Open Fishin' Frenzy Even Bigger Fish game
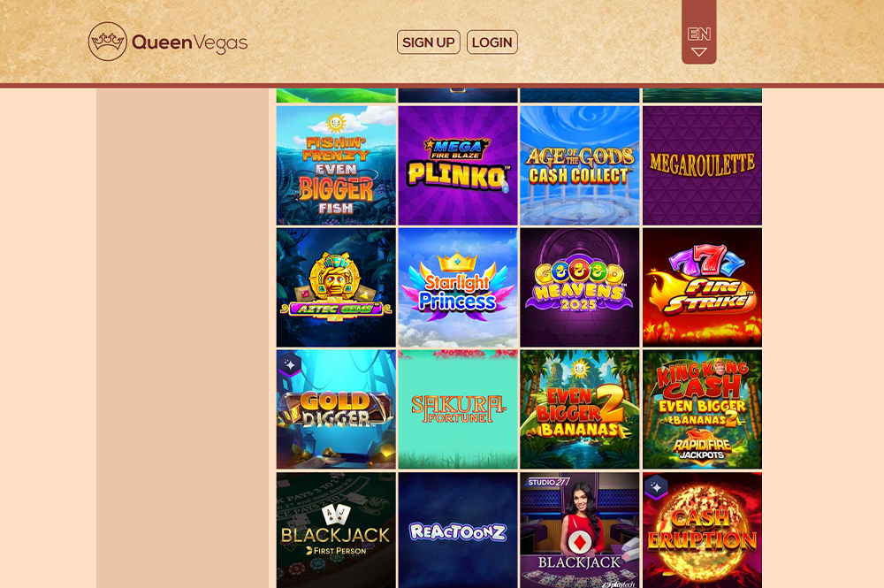The height and width of the screenshot is (588, 884). pyautogui.click(x=336, y=165)
